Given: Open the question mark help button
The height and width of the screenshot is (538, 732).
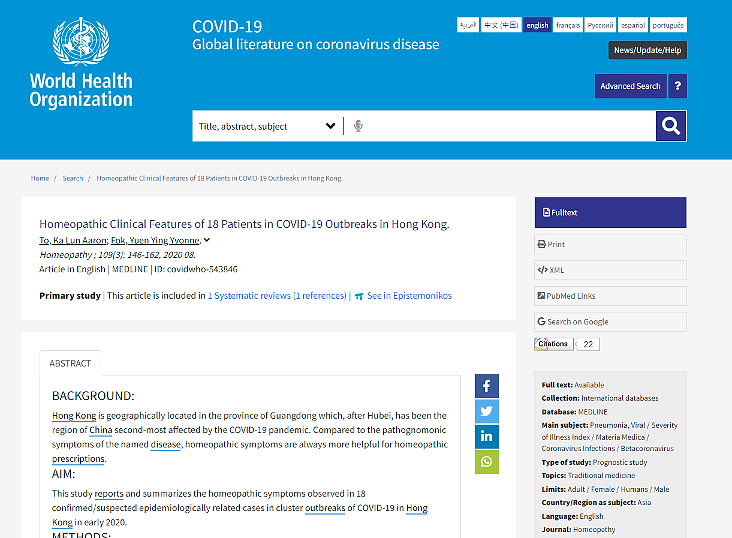Looking at the screenshot, I should click(678, 86).
